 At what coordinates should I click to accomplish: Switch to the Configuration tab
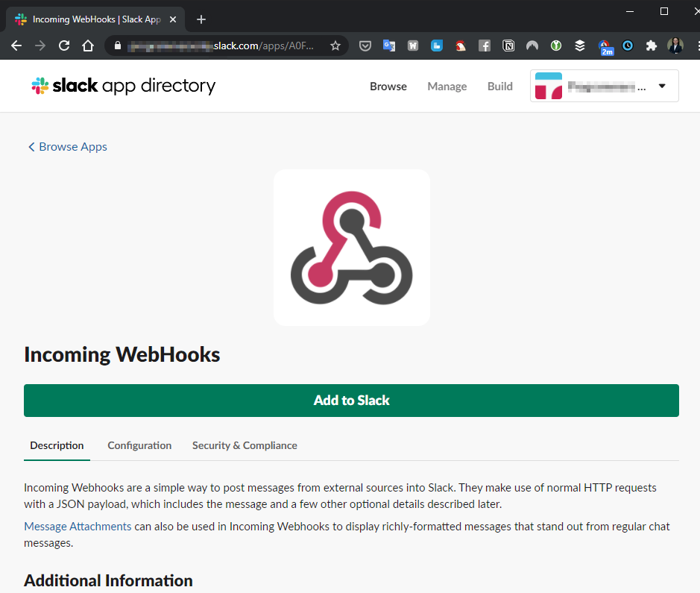point(139,445)
